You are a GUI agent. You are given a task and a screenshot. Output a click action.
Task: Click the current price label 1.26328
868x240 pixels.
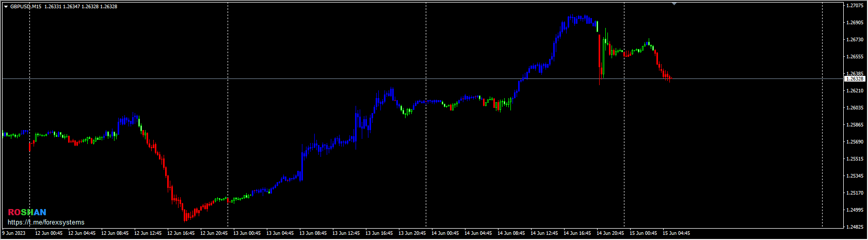[x=855, y=79]
